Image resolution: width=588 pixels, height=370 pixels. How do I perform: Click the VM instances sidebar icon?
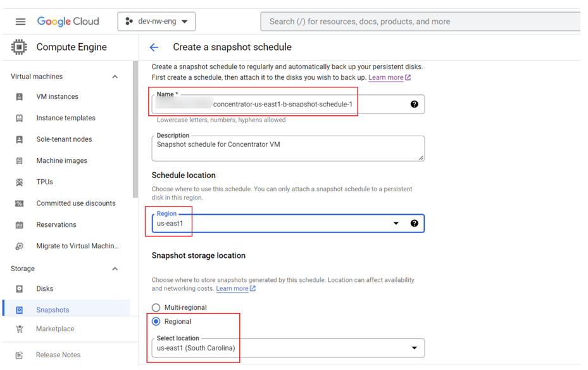[20, 97]
